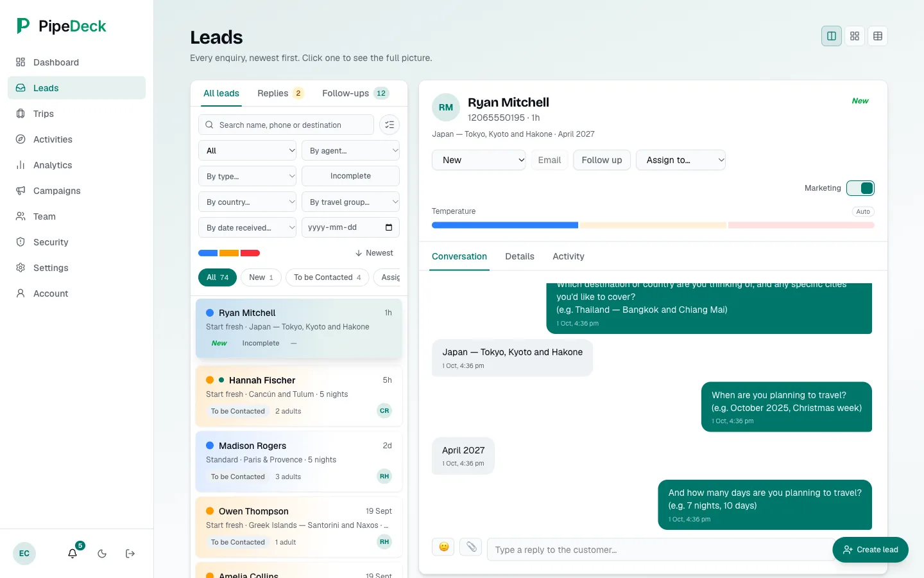
Task: Open the By agent dropdown
Action: [x=350, y=150]
